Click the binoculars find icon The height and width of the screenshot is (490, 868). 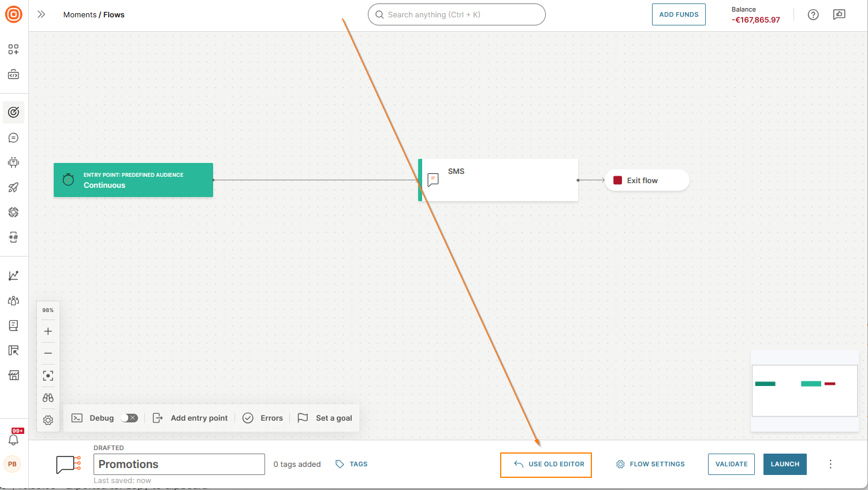[x=48, y=398]
